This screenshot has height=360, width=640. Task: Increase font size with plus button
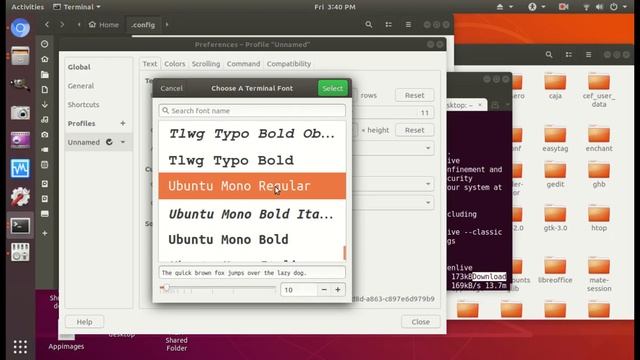(338, 290)
